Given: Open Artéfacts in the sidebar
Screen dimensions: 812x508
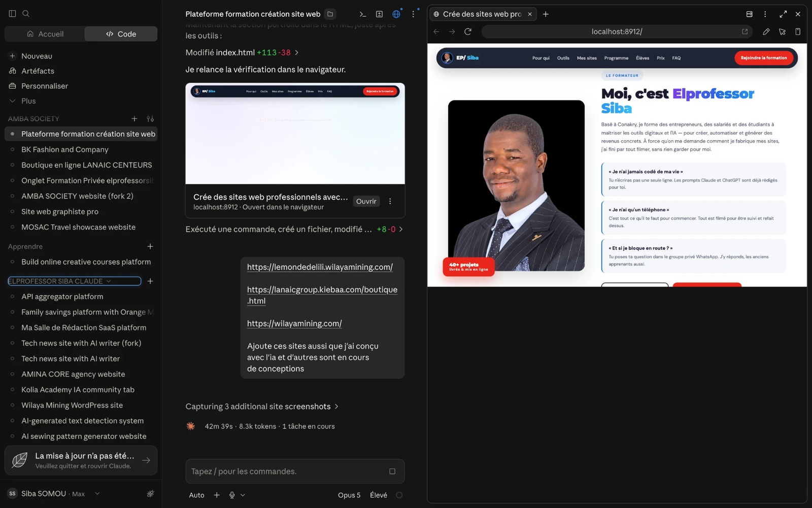Looking at the screenshot, I should click(x=38, y=71).
